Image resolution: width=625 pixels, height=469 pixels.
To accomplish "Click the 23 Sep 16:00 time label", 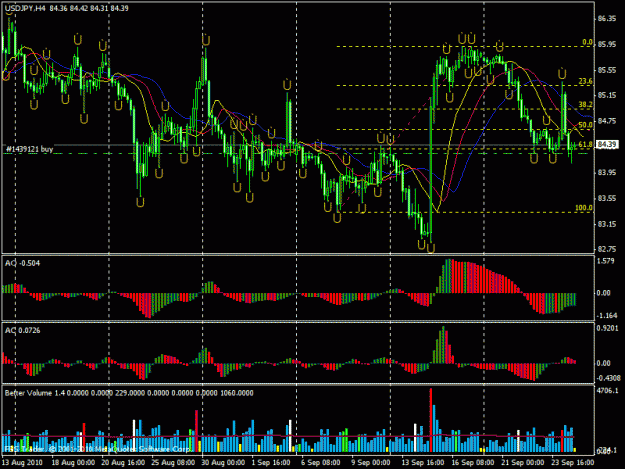I will [572, 463].
